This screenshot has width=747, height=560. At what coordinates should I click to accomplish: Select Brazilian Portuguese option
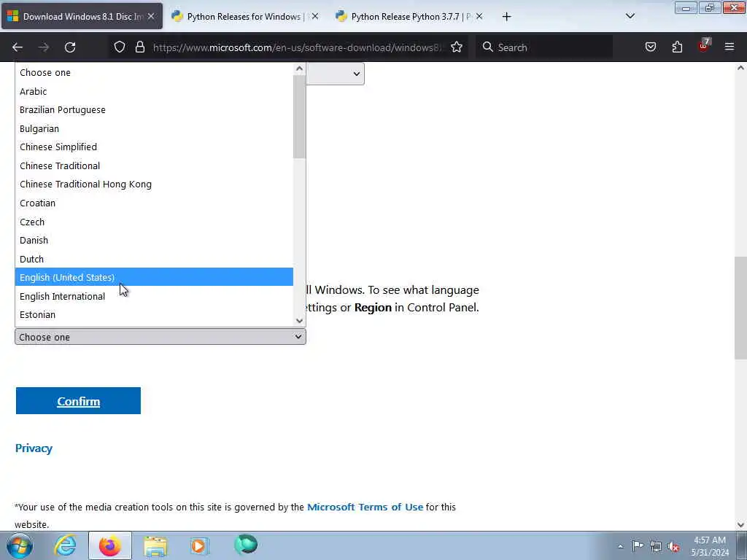click(x=154, y=109)
